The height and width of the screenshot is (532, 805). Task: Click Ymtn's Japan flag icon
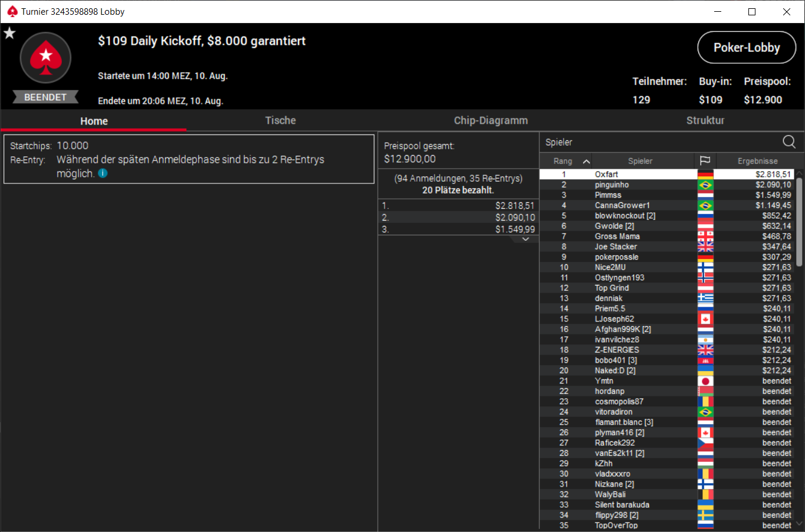click(705, 381)
